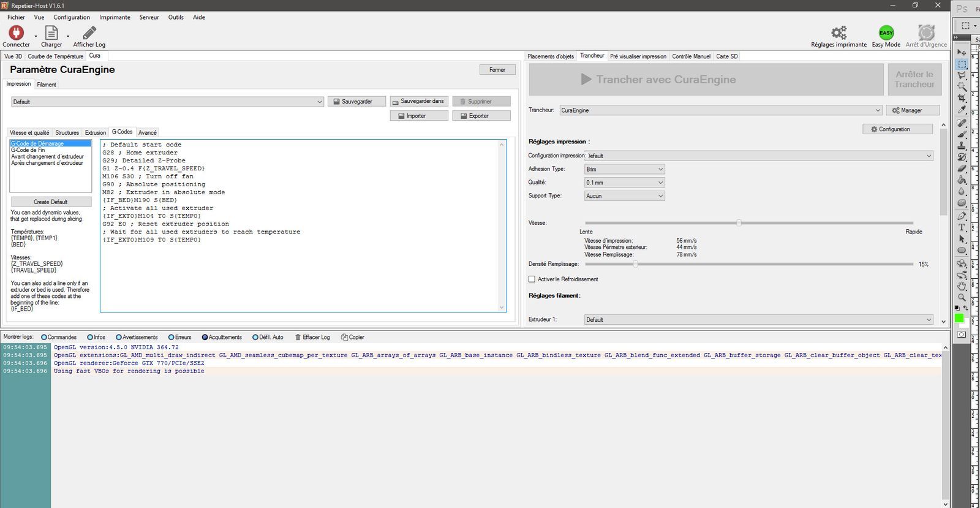Click the Exporter button
Image resolution: width=980 pixels, height=508 pixels.
pos(481,116)
